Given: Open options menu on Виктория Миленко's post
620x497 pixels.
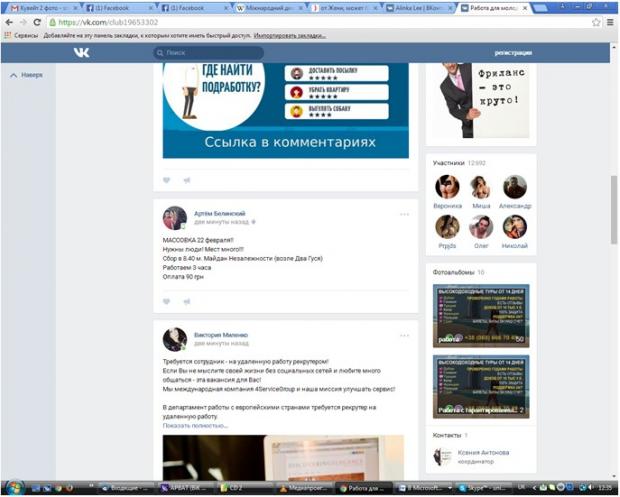Looking at the screenshot, I should coord(404,335).
